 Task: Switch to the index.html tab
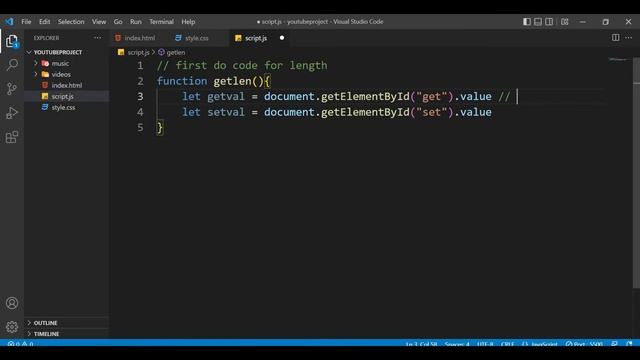pyautogui.click(x=139, y=38)
